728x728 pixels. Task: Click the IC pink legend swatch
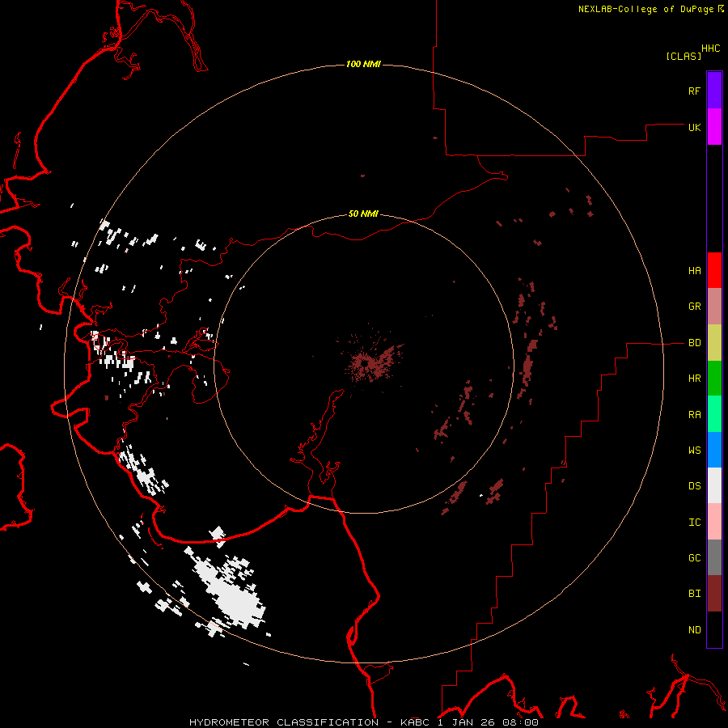714,522
